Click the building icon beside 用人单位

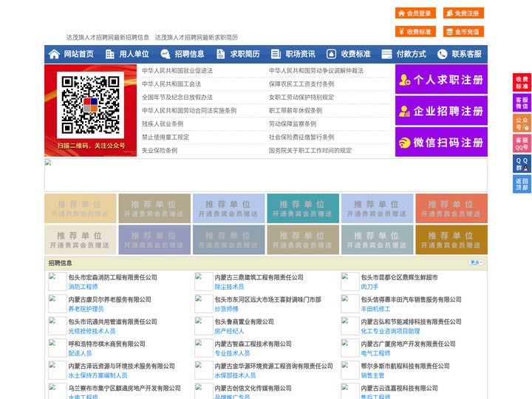click(109, 54)
